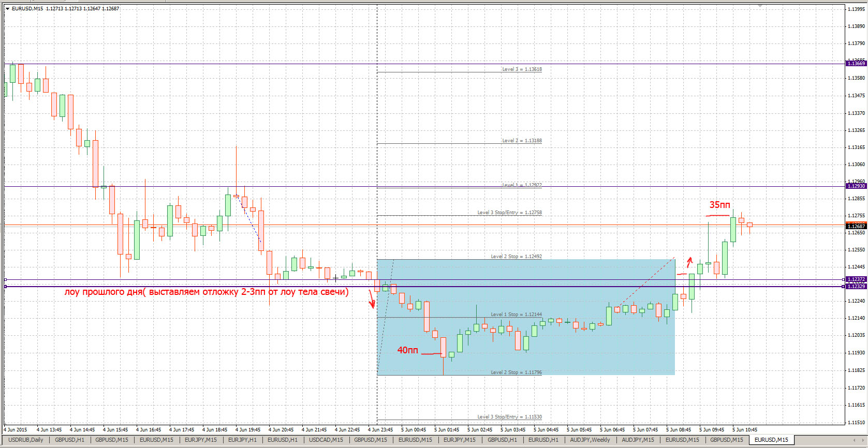Click the 1.11510 value on price scale

point(856,422)
